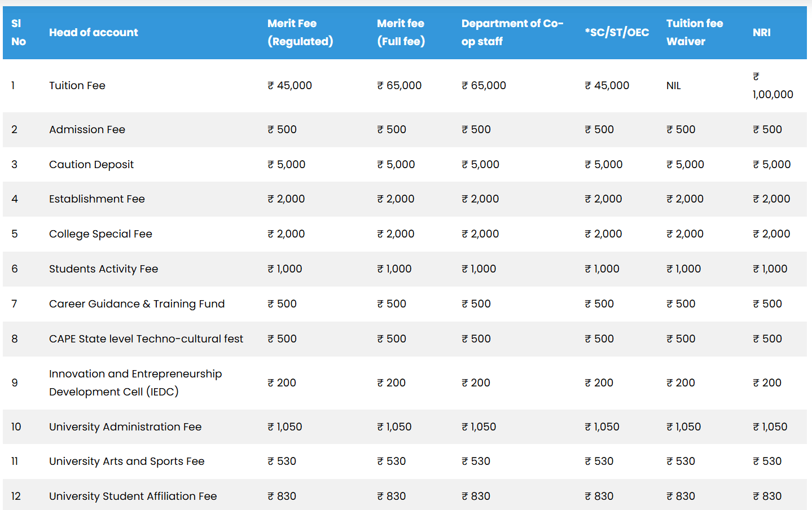The width and height of the screenshot is (812, 510).
Task: Click the 'Head of account' column header
Action: 93,32
